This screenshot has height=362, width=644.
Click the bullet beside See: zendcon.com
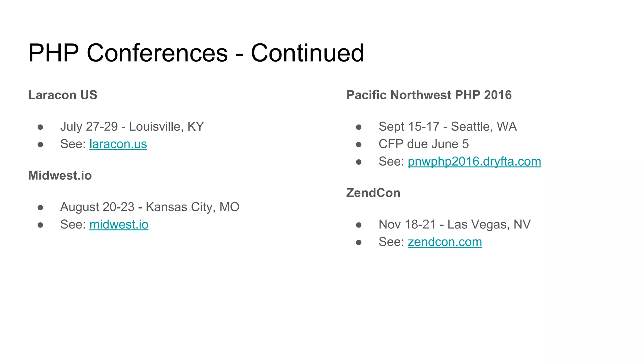(x=359, y=242)
